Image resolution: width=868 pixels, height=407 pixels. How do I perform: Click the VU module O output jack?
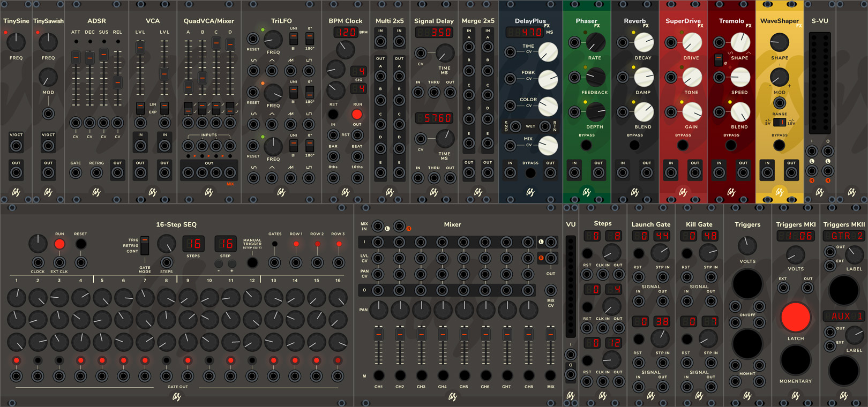pyautogui.click(x=571, y=374)
